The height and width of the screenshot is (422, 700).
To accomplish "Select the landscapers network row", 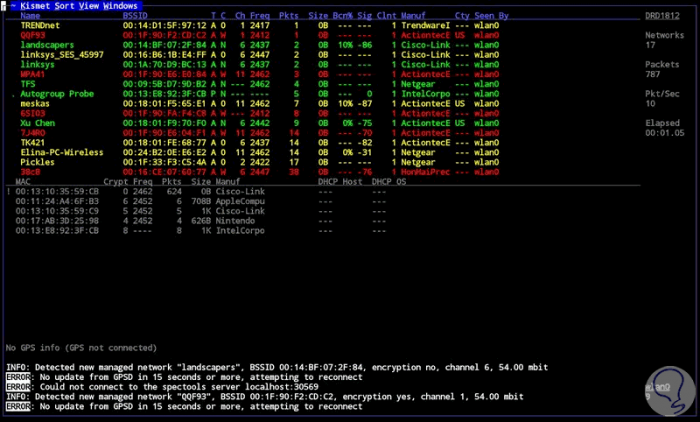I will click(259, 45).
